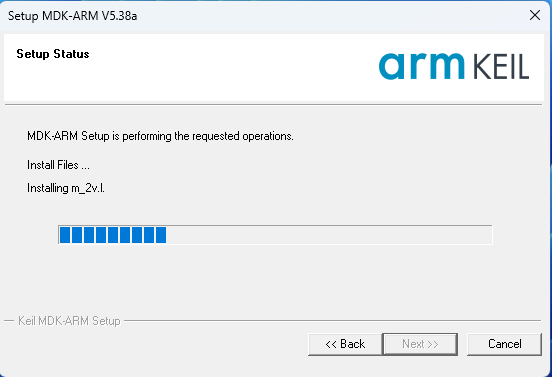Select the first blue progress block
552x377 pixels.
pyautogui.click(x=65, y=235)
